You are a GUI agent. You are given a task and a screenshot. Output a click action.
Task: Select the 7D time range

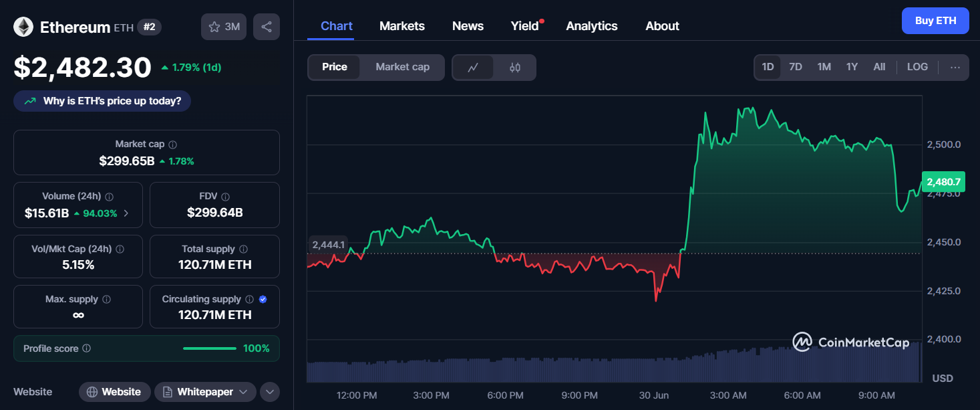tap(796, 67)
